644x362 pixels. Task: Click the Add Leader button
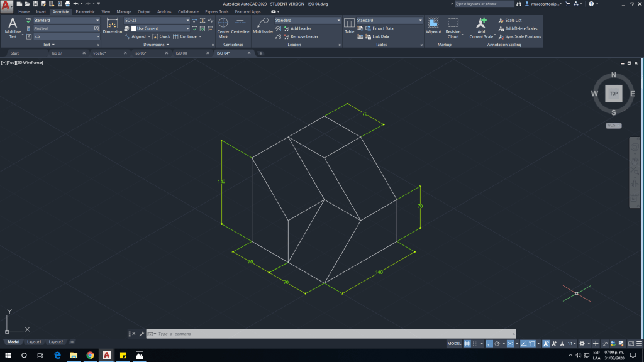(300, 28)
